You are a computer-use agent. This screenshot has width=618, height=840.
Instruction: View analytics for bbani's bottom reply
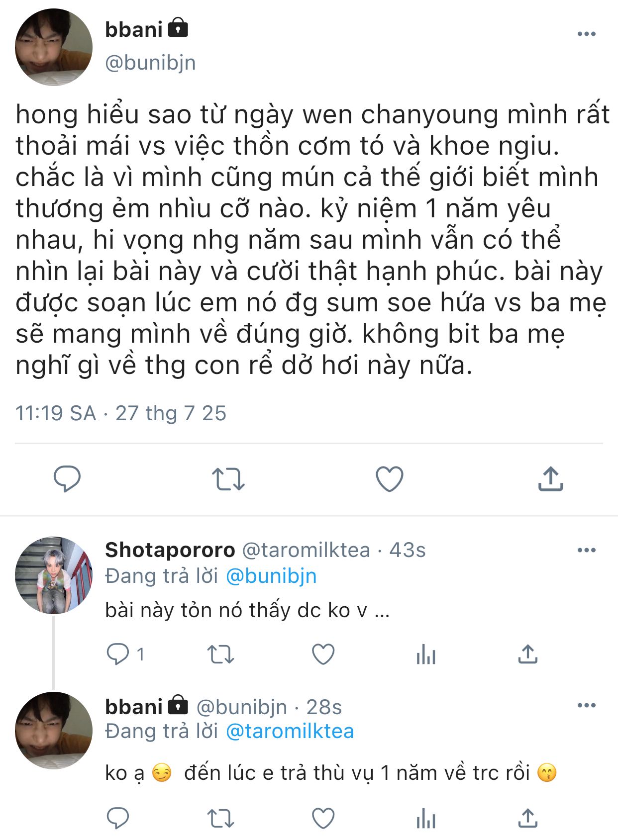[425, 818]
